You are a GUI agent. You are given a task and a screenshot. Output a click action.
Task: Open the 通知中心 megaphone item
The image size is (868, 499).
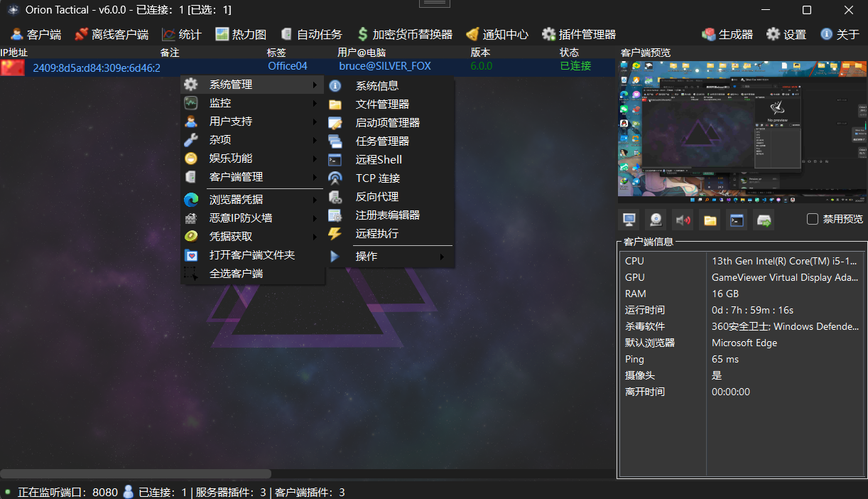coord(497,34)
